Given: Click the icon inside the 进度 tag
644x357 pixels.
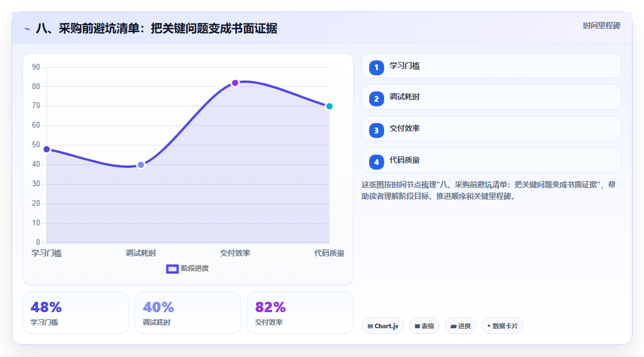Looking at the screenshot, I should (x=454, y=326).
